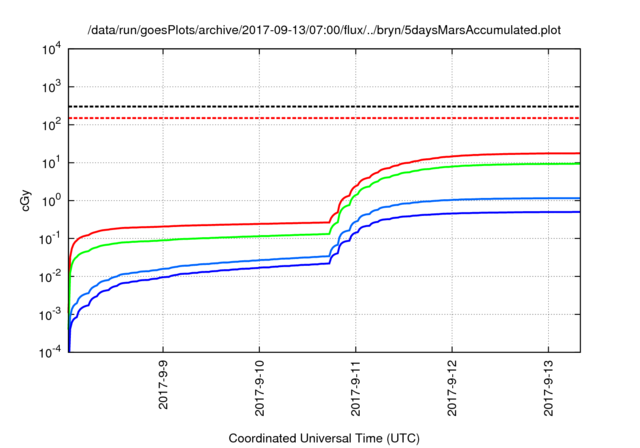This screenshot has height=448, width=640.
Task: Click the 10^2 y-axis tick label
Action: tap(52, 125)
